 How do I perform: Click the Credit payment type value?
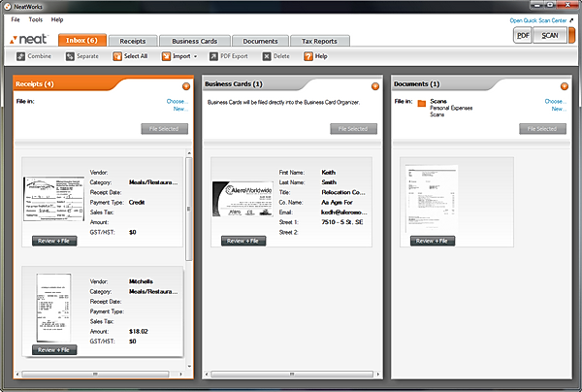click(137, 203)
